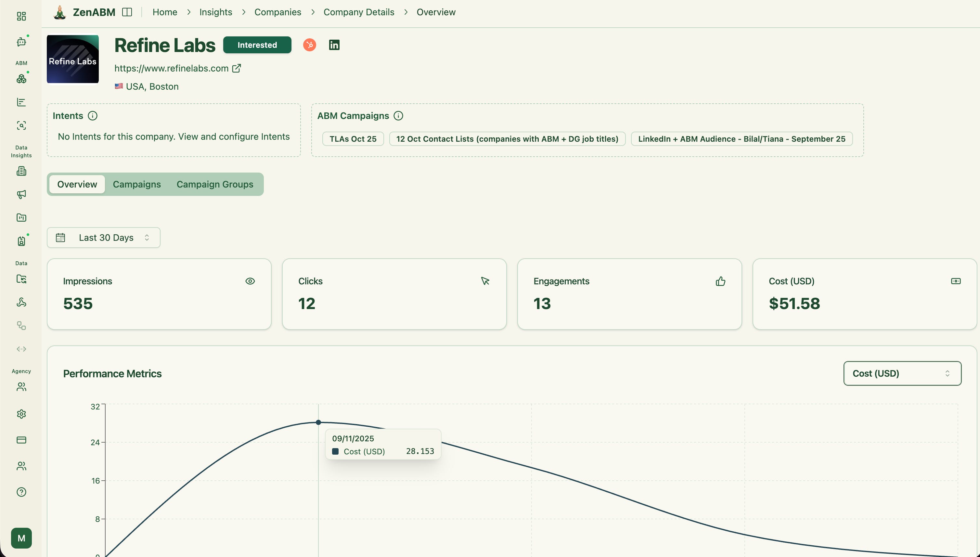980x557 pixels.
Task: Open the HubSpot icon next to Interested
Action: point(309,45)
